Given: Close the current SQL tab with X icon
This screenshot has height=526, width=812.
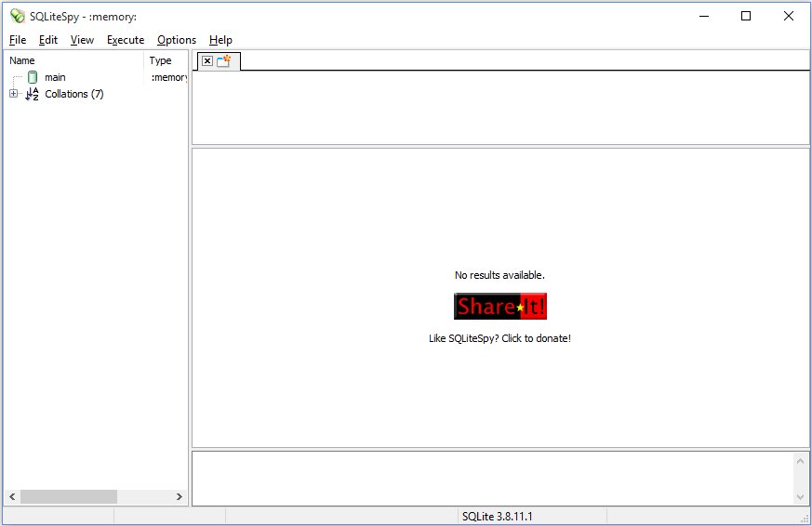Looking at the screenshot, I should (x=207, y=61).
